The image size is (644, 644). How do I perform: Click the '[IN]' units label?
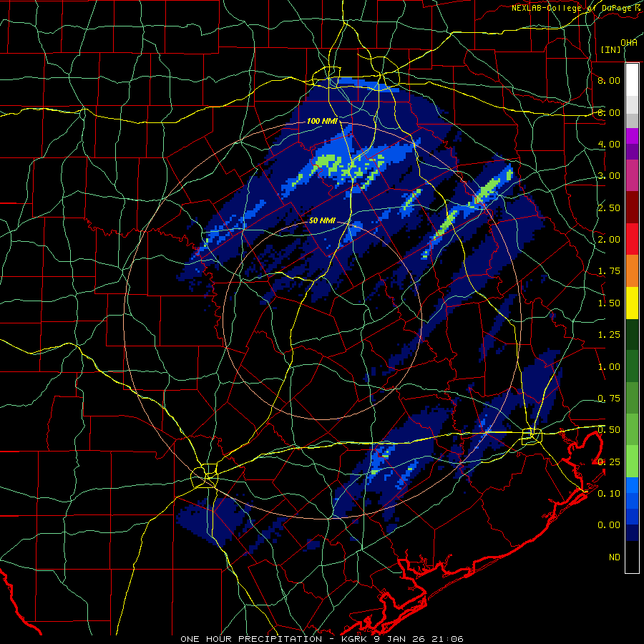(611, 49)
